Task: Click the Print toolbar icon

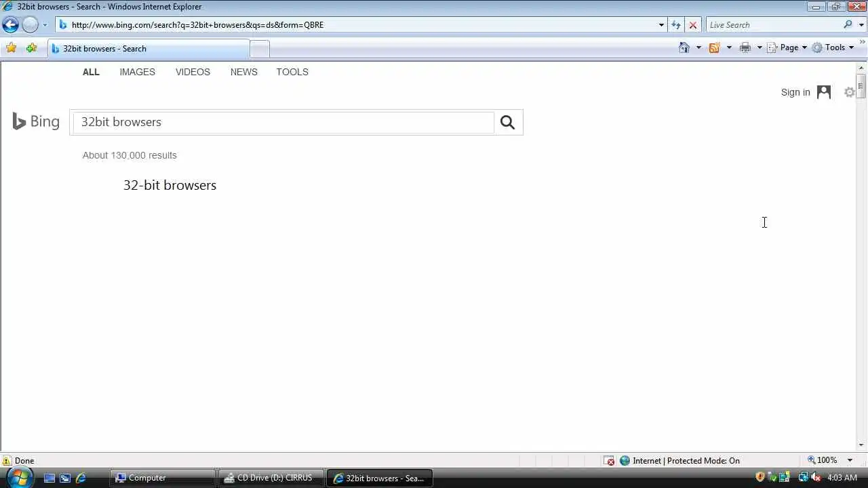Action: tap(745, 47)
